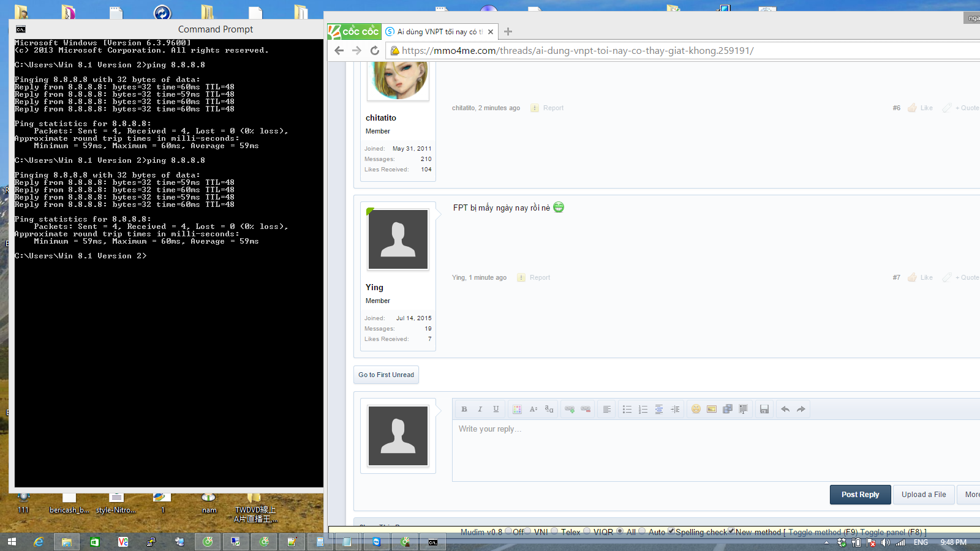Save the reply draft
This screenshot has width=980, height=551.
pos(764,409)
